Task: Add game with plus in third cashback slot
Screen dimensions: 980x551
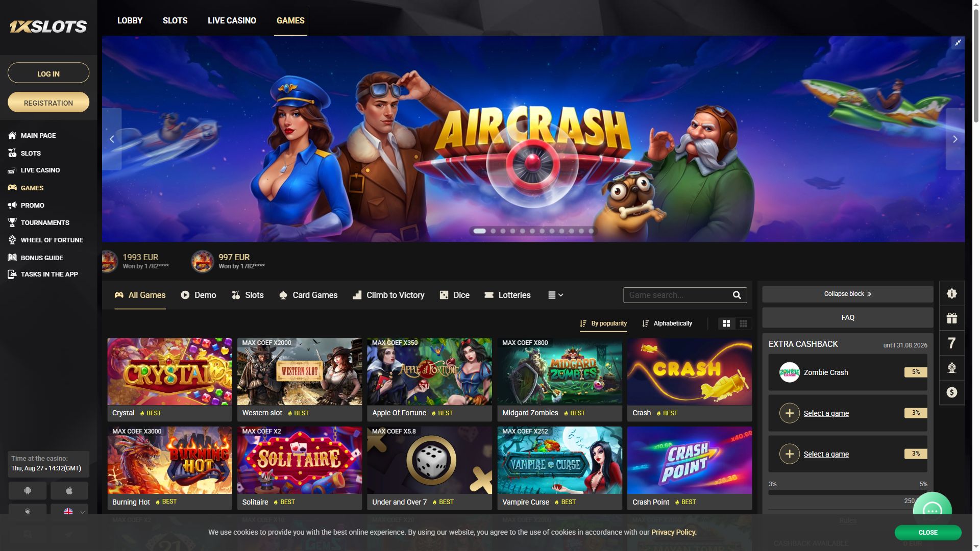Action: [789, 454]
